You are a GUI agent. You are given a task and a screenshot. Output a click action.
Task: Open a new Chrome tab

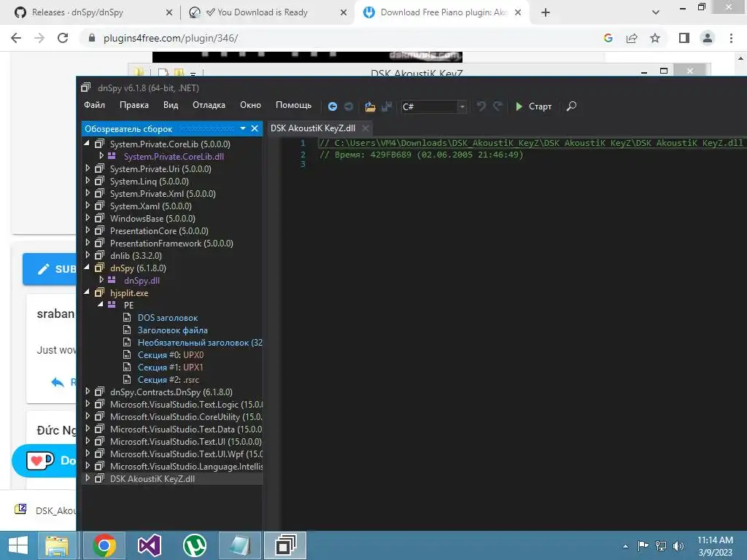pyautogui.click(x=546, y=13)
